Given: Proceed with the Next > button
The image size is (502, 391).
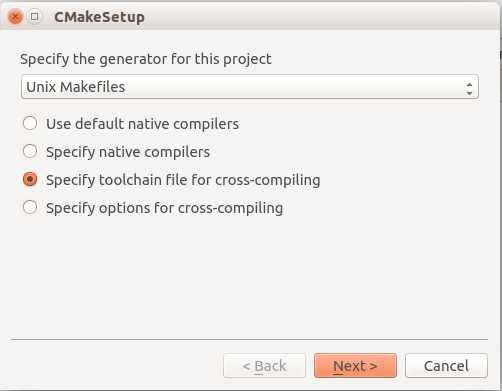Looking at the screenshot, I should (x=355, y=366).
